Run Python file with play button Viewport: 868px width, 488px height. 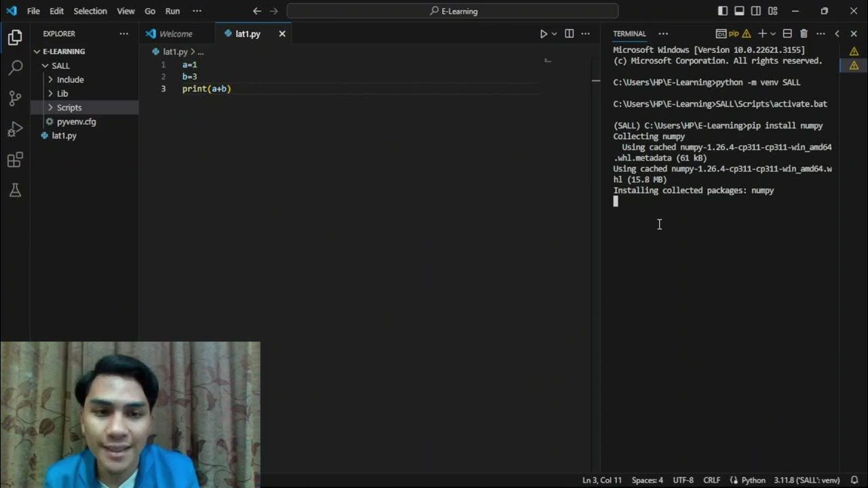click(543, 34)
